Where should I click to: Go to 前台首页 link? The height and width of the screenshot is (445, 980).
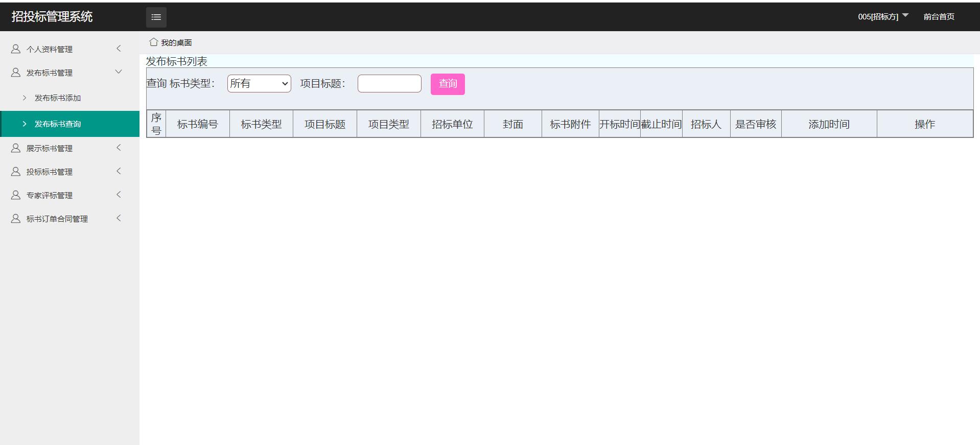pos(939,17)
